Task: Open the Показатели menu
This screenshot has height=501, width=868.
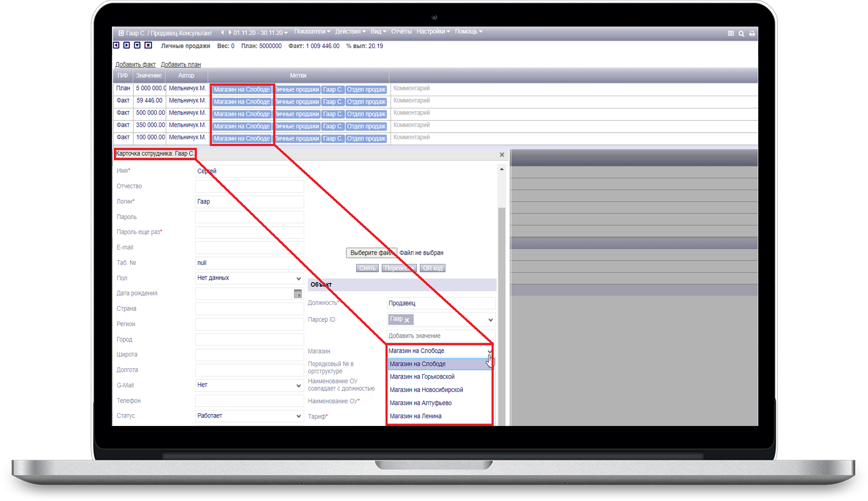Action: (312, 31)
